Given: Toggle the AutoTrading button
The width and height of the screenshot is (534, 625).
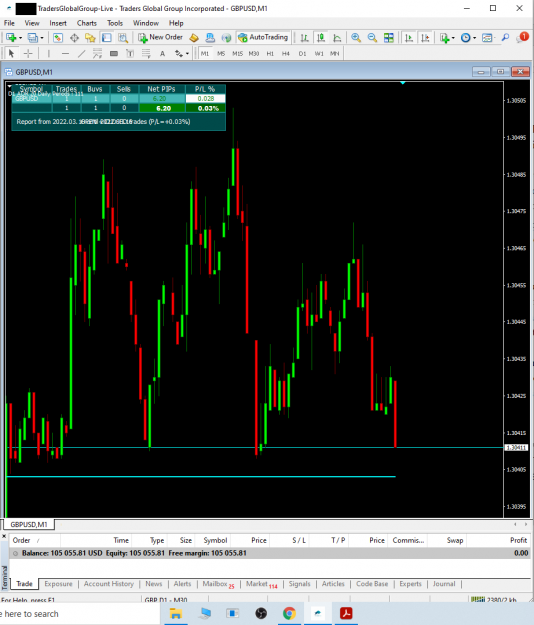Looking at the screenshot, I should click(x=263, y=37).
